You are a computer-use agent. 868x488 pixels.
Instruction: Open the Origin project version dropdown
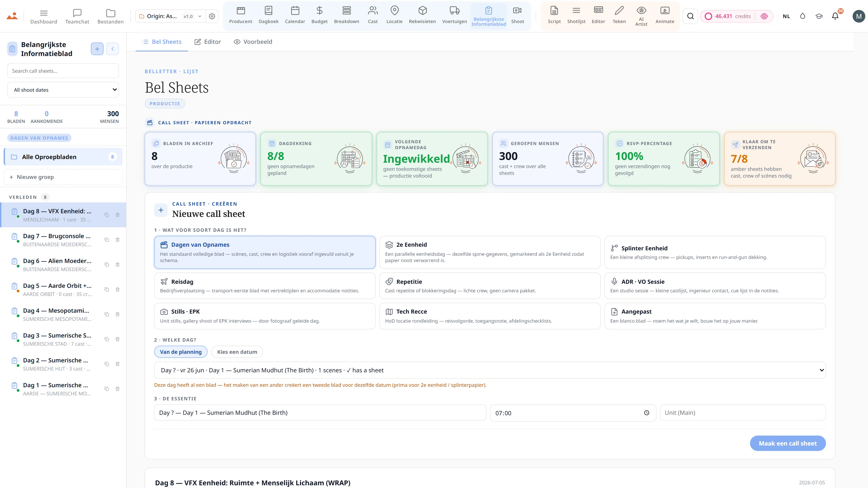170,16
